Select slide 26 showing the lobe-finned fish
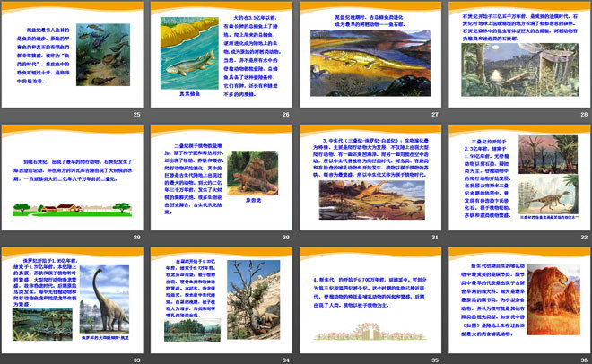This screenshot has width=592, height=364. [222, 55]
